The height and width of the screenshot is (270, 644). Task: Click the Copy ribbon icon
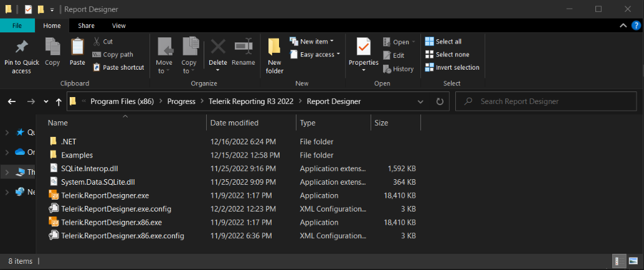[x=52, y=47]
